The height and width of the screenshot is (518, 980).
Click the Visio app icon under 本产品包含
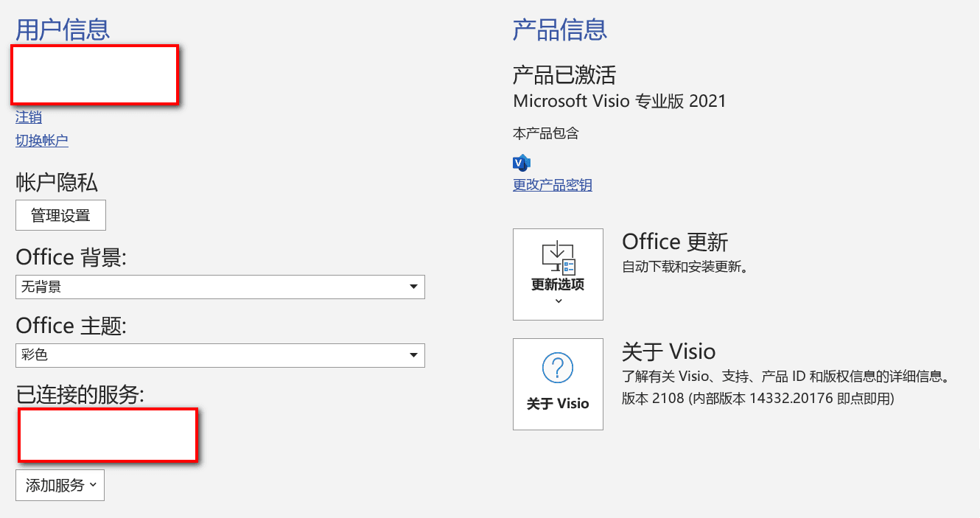pos(522,162)
